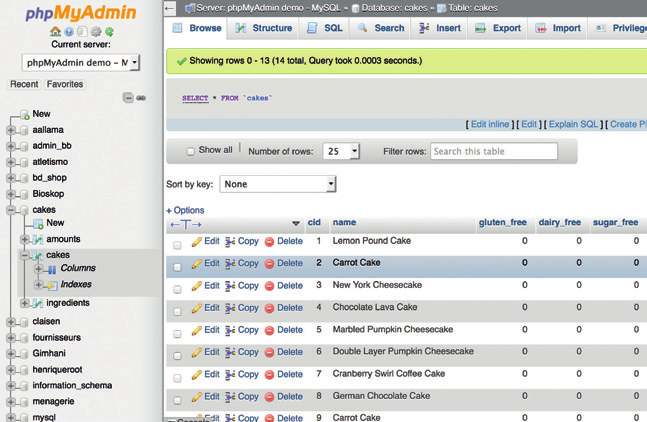Click the back arrow at the top of the main panel
Viewport: 647px width, 422px height.
[x=170, y=8]
